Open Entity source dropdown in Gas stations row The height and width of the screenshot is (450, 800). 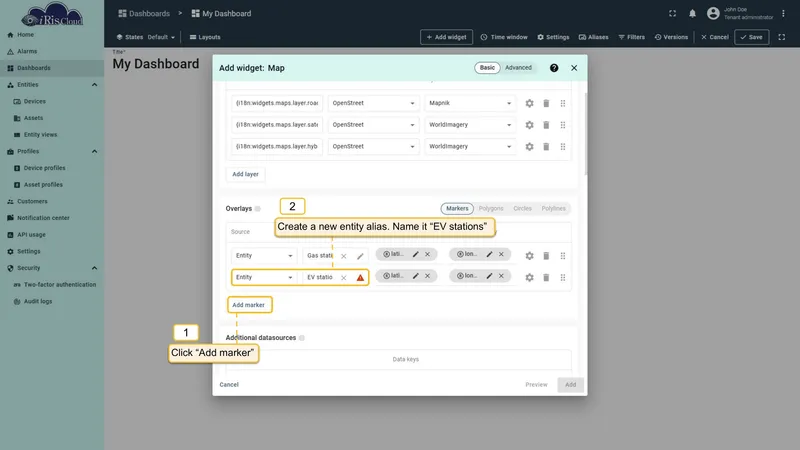click(264, 256)
